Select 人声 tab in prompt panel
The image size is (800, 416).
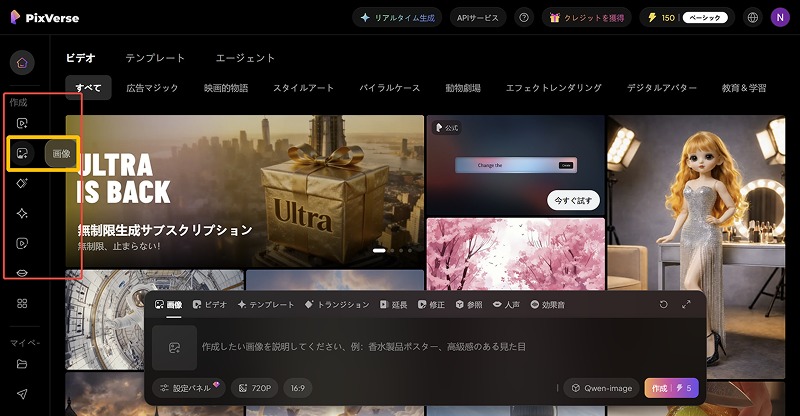(x=507, y=305)
